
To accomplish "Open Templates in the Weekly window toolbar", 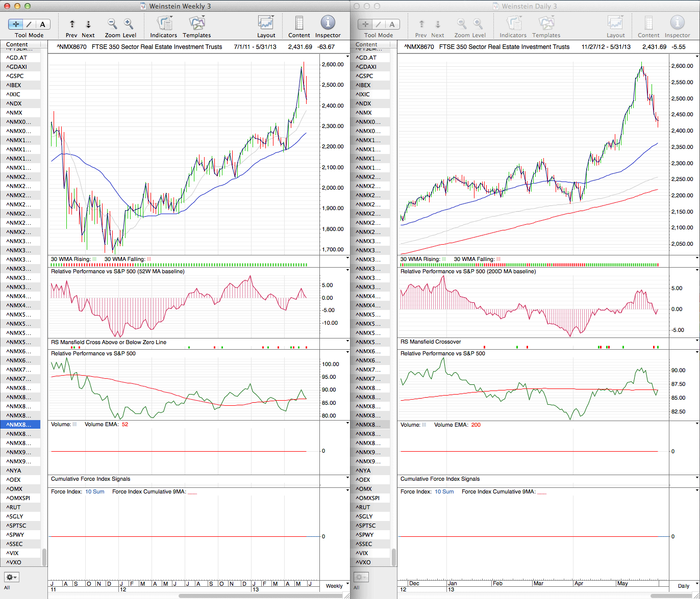I will tap(196, 23).
